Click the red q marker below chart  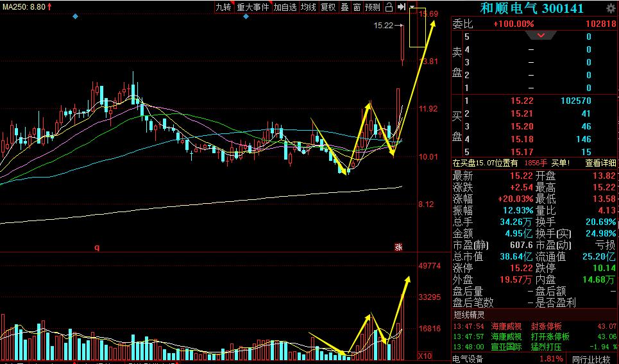tap(97, 247)
